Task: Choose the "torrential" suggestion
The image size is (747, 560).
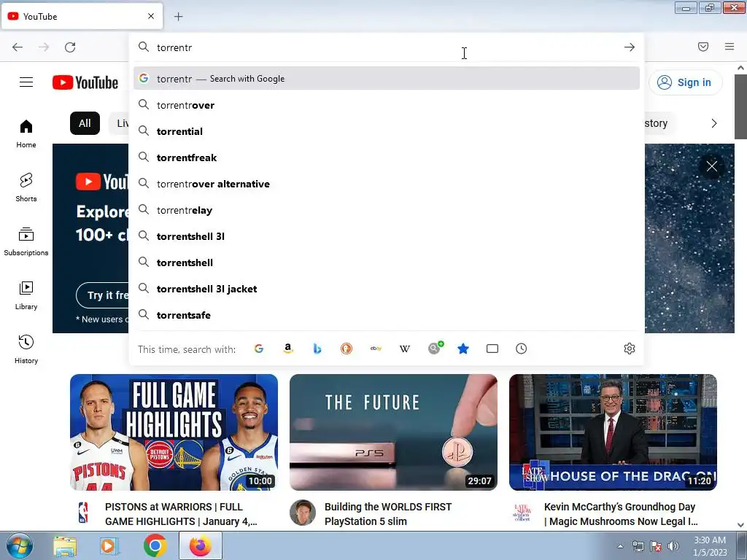Action: coord(387,131)
